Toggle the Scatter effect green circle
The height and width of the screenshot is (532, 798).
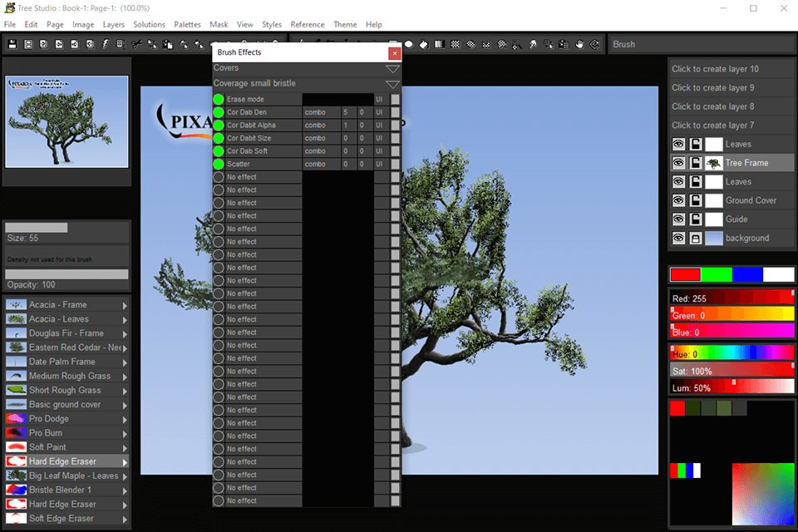[x=219, y=164]
